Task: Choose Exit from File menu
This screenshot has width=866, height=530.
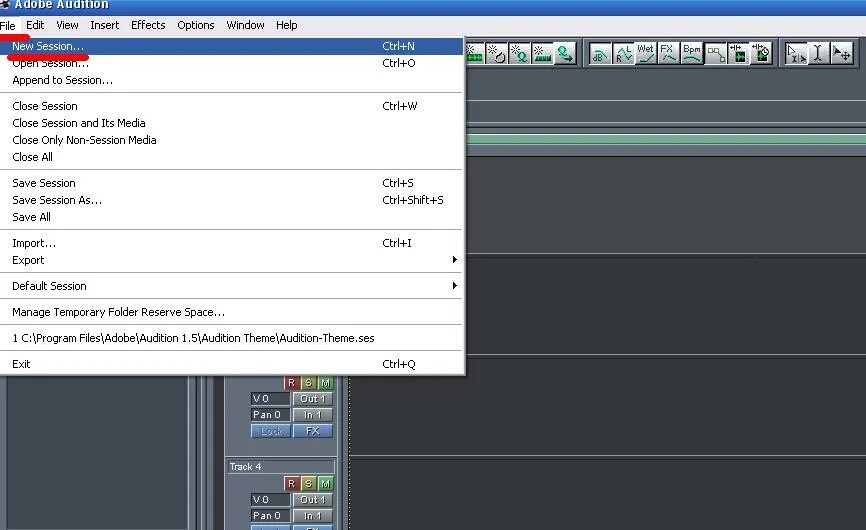Action: pos(231,364)
